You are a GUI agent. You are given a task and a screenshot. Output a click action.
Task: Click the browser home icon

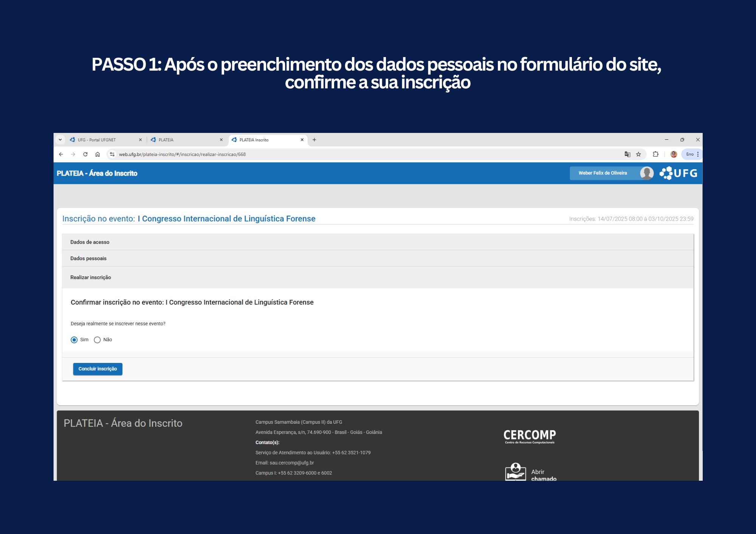pos(98,154)
